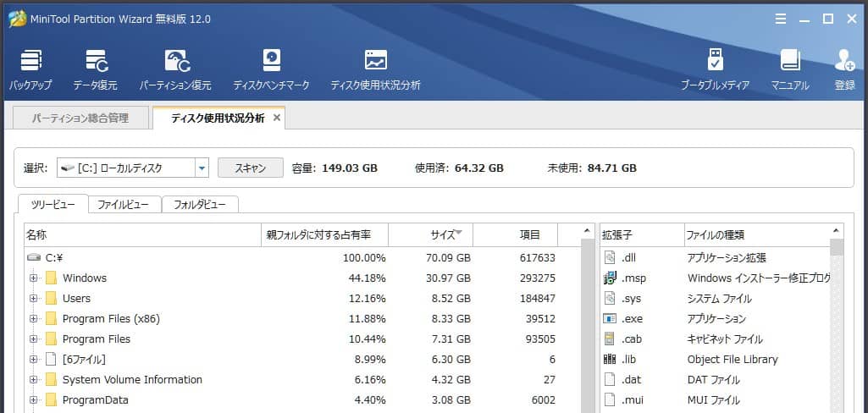Click the extension list scrollbar thumb
868x413 pixels.
pyautogui.click(x=837, y=248)
